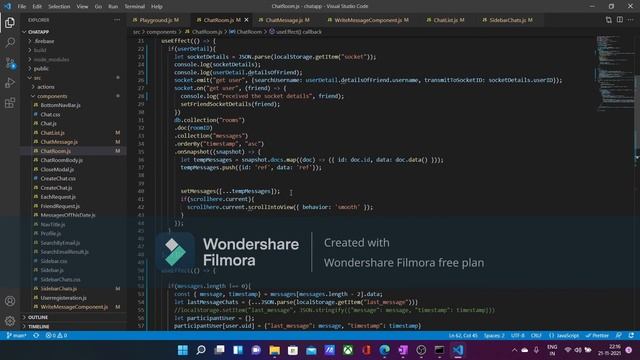Viewport: 640px width, 360px height.
Task: Open the Manage gear icon
Action: (10, 321)
